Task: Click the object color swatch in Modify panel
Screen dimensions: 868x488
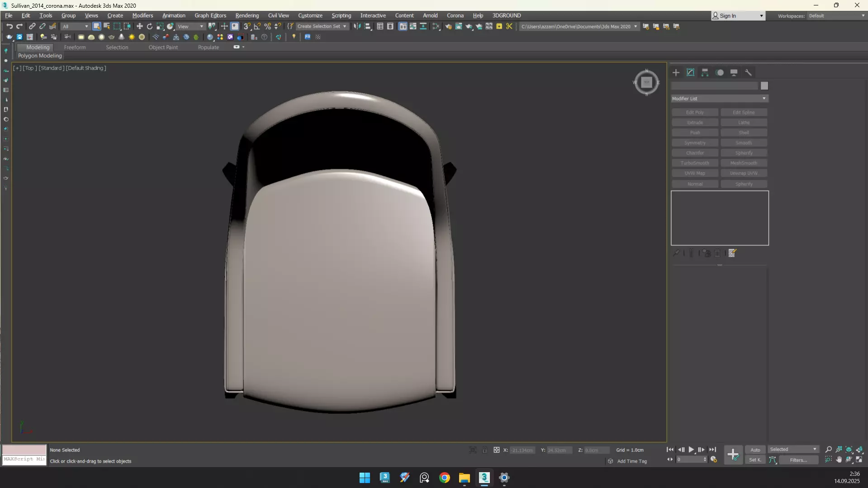Action: (764, 86)
